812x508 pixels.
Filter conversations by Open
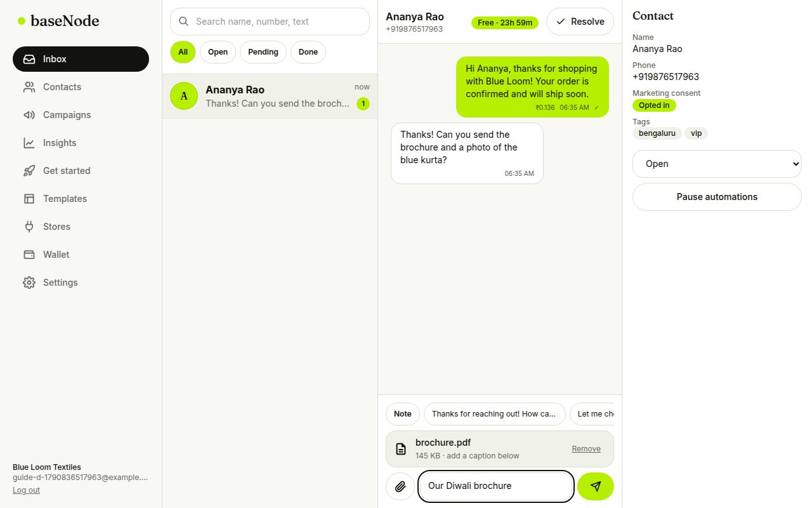click(x=218, y=52)
